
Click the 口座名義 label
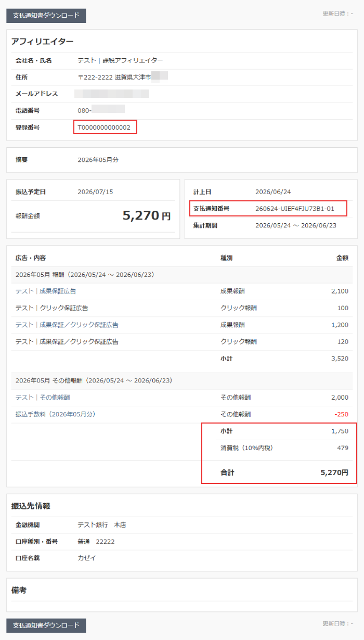click(28, 558)
